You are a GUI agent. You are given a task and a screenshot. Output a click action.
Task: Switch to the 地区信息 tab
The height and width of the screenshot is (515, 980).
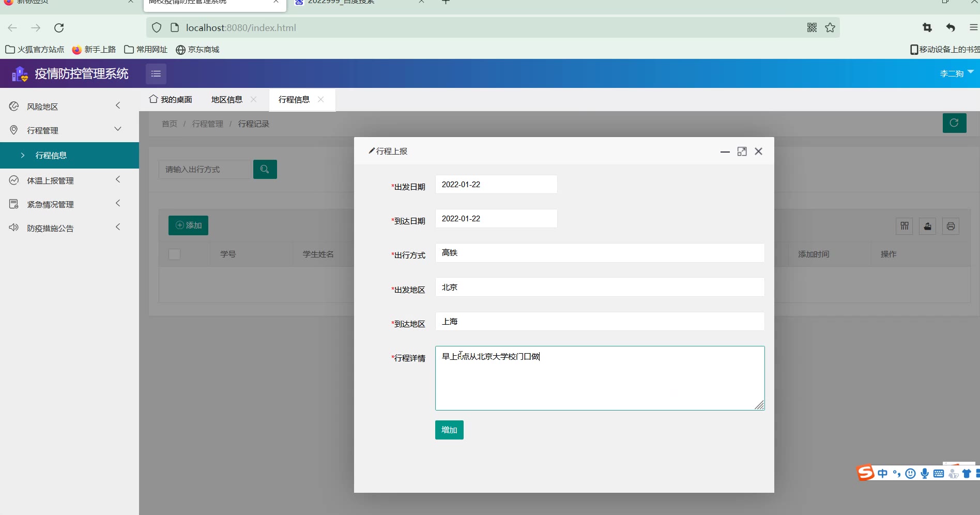[x=227, y=99]
